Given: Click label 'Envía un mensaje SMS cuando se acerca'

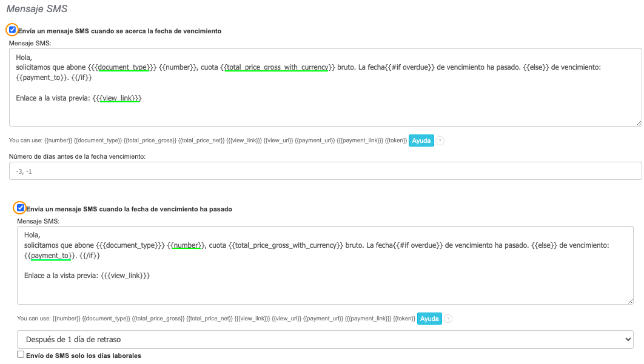Looking at the screenshot, I should point(119,31).
